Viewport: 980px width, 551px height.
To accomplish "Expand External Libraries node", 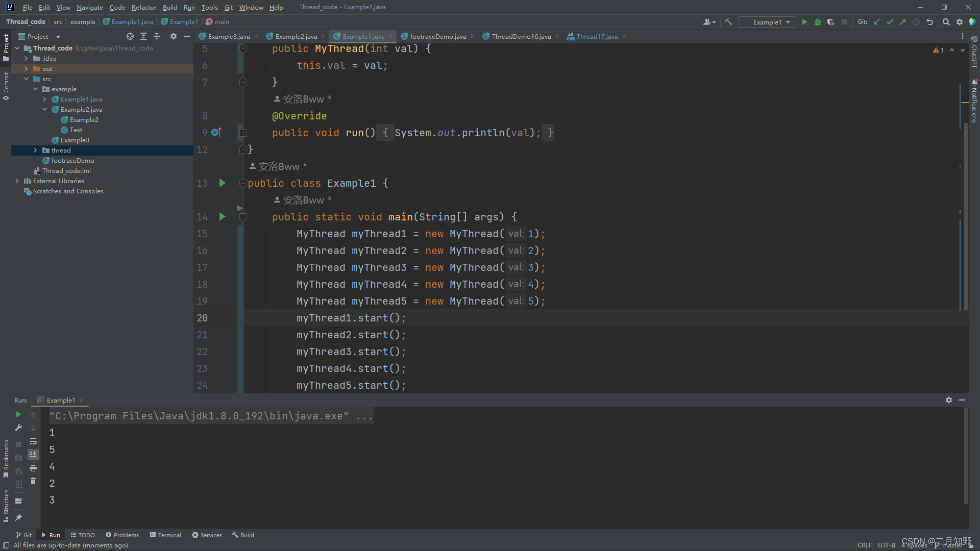I will pos(17,181).
